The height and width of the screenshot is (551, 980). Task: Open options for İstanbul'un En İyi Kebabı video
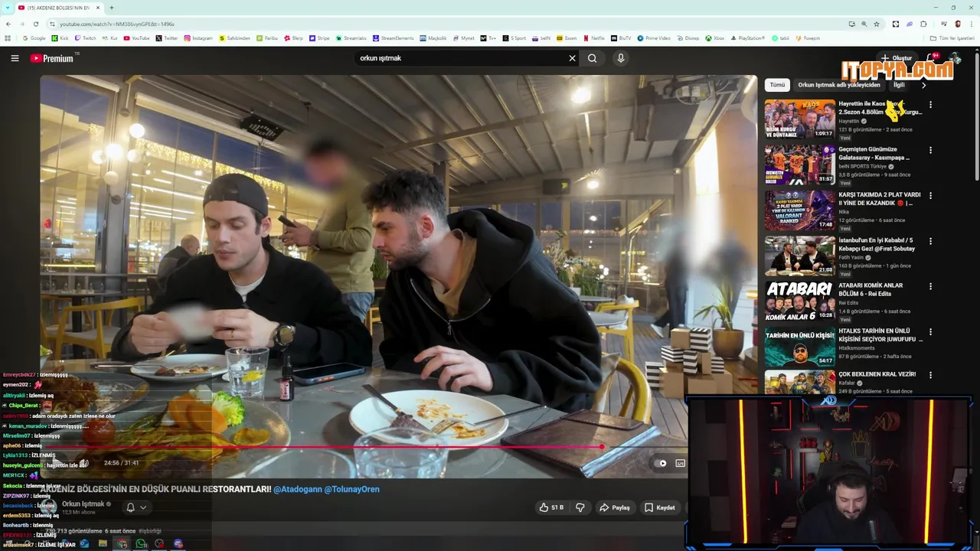click(x=930, y=241)
